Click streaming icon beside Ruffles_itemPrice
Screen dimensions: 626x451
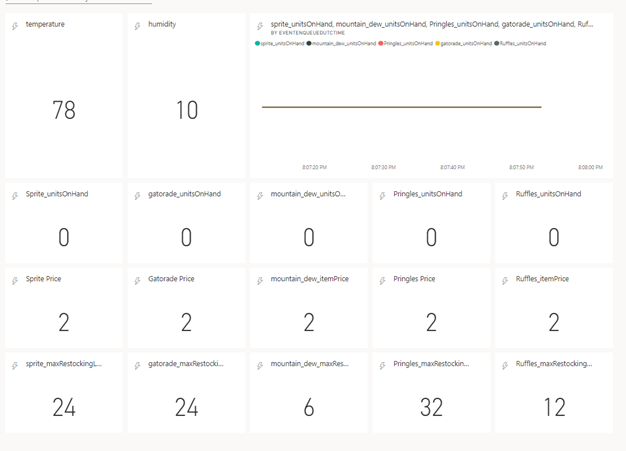coord(505,281)
